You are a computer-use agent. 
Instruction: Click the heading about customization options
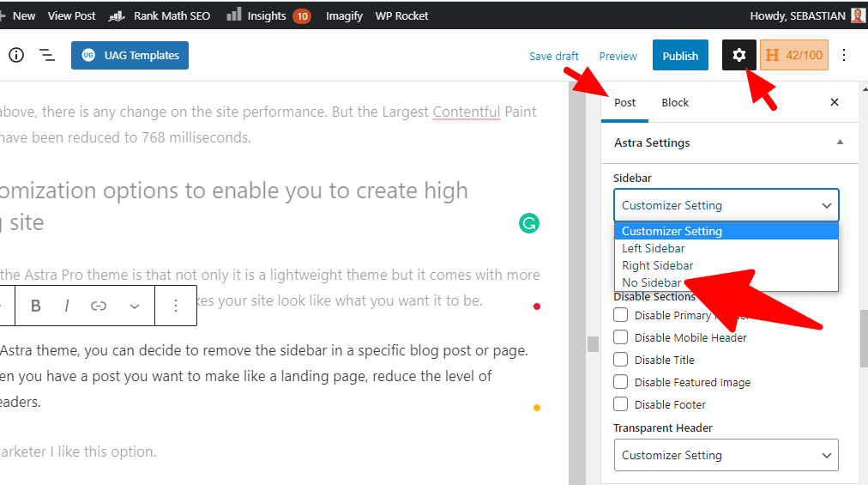coord(234,206)
